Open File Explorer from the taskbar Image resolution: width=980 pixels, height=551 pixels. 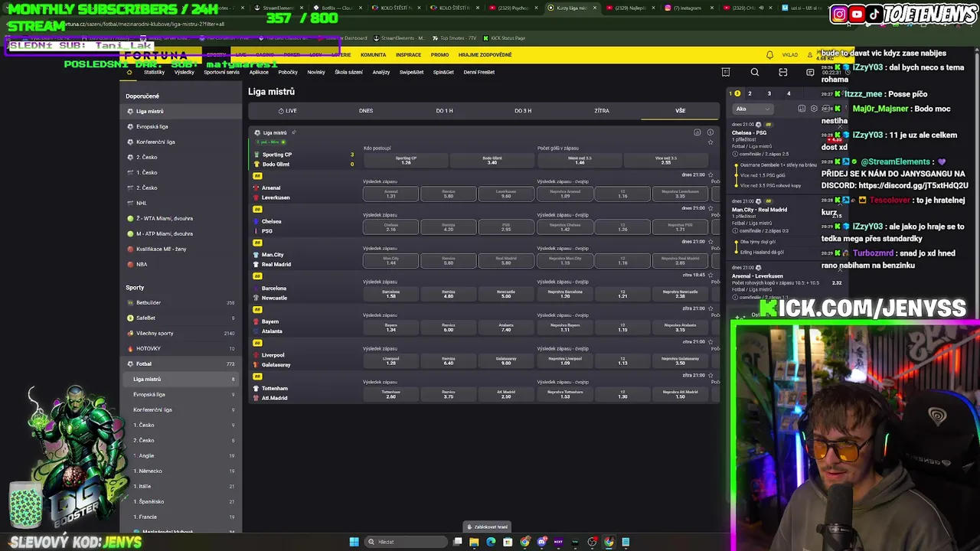click(474, 542)
